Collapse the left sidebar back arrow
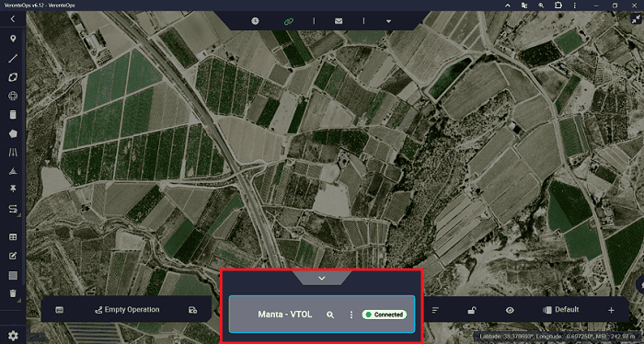Screen dimensions: 644x344 pos(13,19)
